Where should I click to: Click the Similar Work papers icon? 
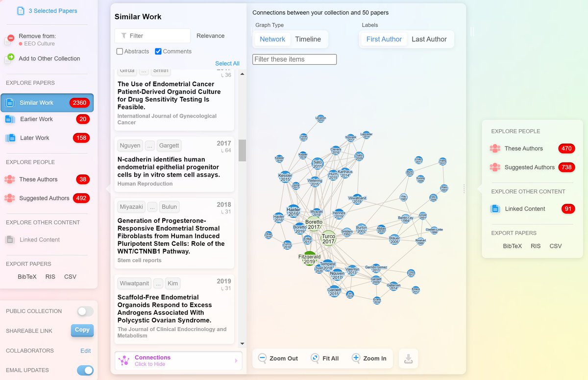tap(10, 103)
